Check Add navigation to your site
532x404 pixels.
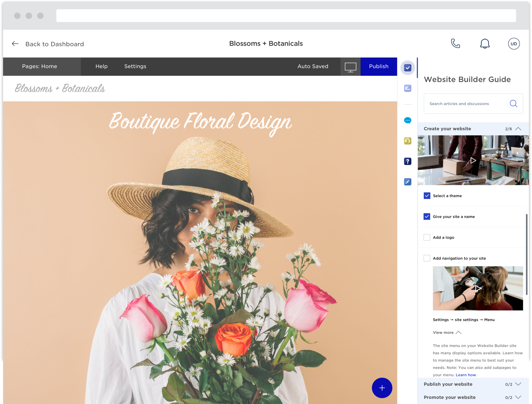tap(427, 258)
